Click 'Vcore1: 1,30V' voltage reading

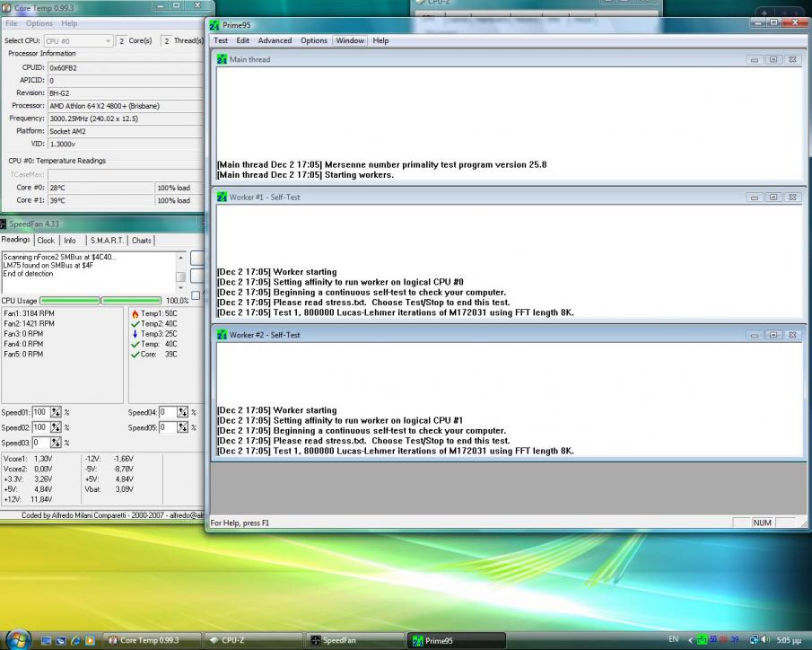(x=28, y=459)
